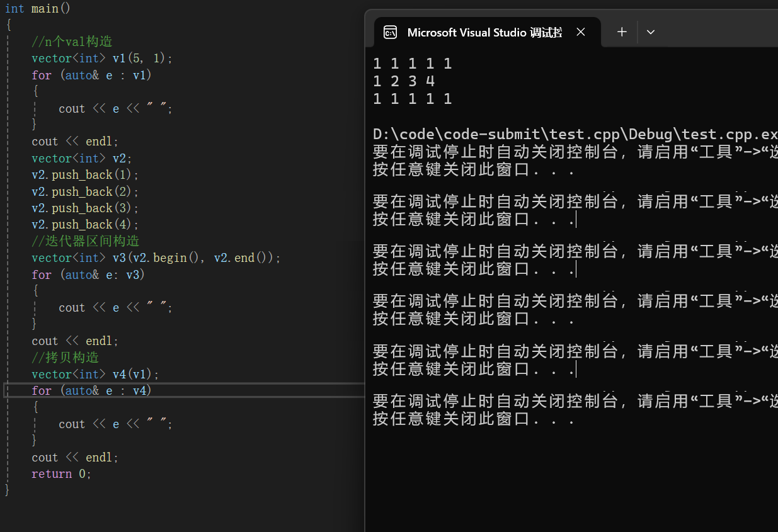Select the Microsoft Visual Studio debug console tab

click(x=488, y=32)
